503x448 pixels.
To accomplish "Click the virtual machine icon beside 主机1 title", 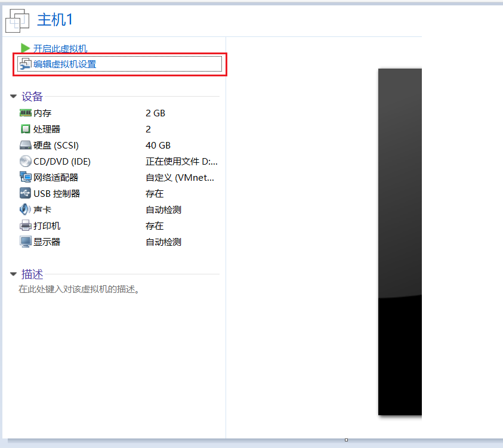I will 17,20.
